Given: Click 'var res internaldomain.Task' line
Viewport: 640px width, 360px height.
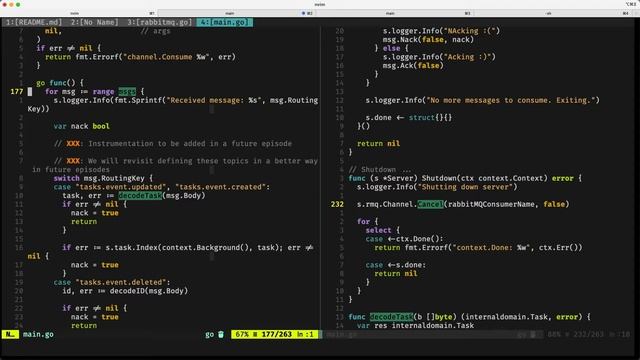Looking at the screenshot, I should (416, 325).
